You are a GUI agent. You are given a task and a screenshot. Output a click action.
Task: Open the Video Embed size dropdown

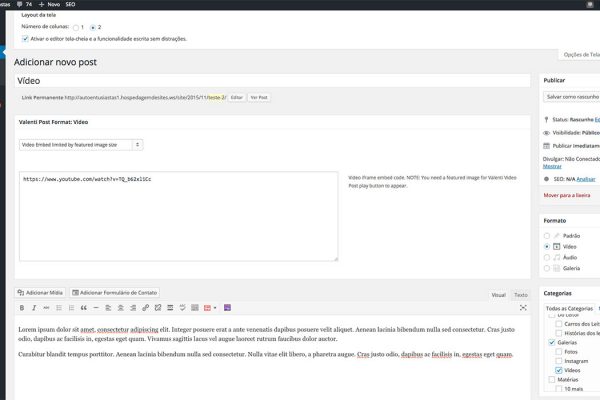click(81, 144)
